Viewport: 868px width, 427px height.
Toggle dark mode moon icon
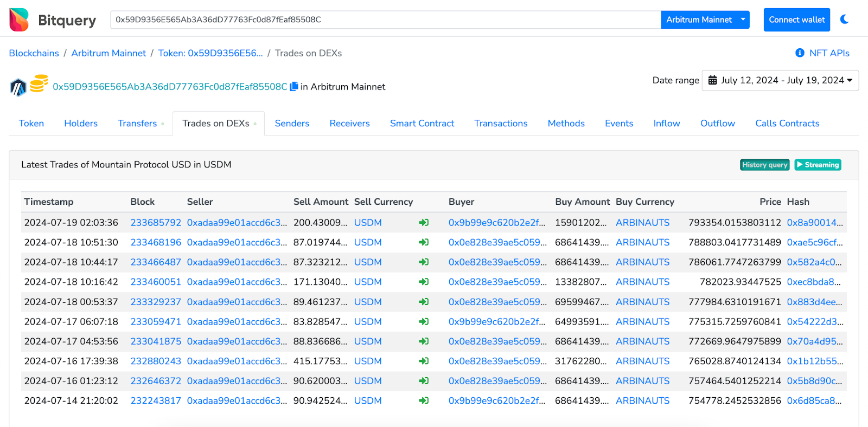[844, 20]
